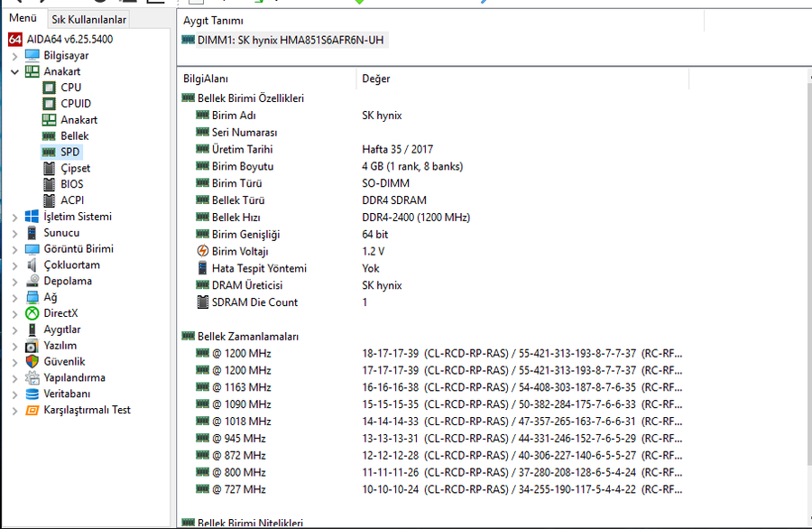The height and width of the screenshot is (529, 812).
Task: Click the BilgiAlanı column header
Action: 267,79
